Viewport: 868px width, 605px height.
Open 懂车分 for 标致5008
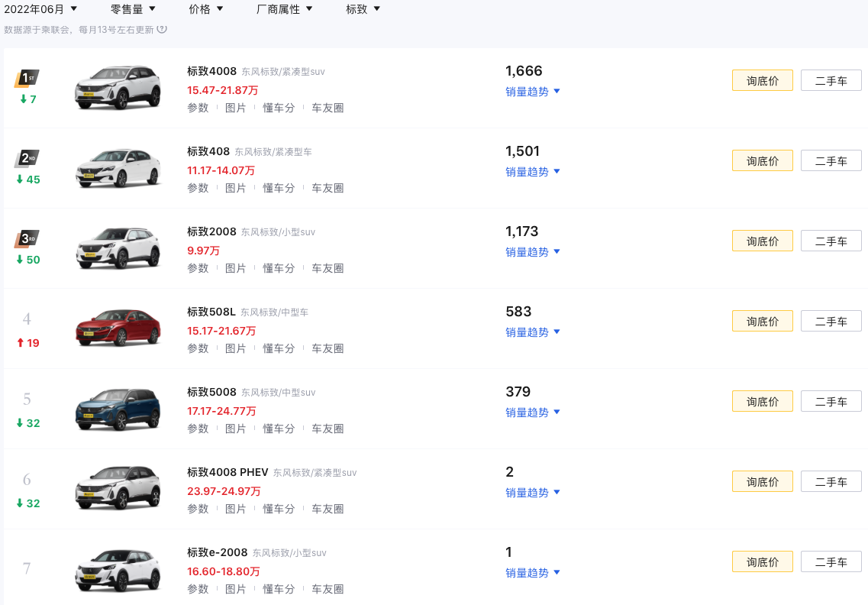click(x=279, y=429)
